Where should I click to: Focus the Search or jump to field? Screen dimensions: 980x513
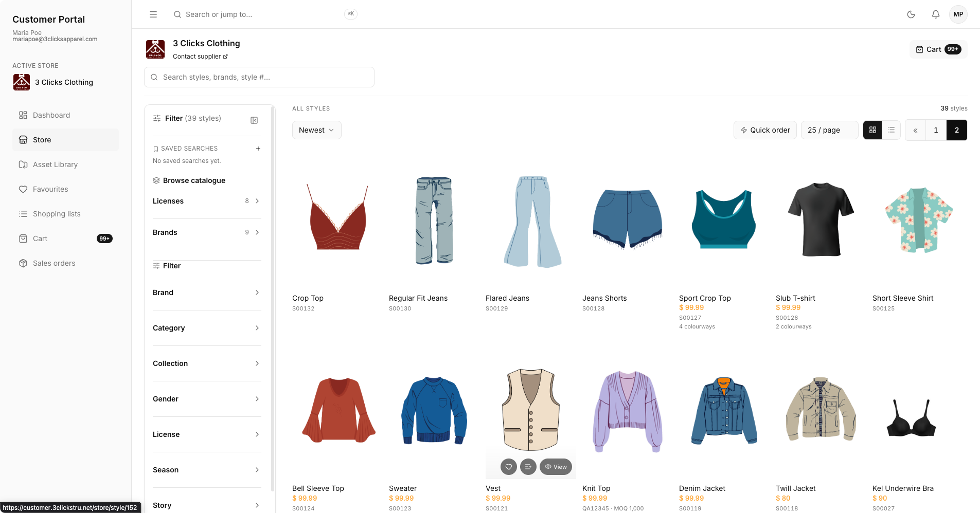pos(265,14)
